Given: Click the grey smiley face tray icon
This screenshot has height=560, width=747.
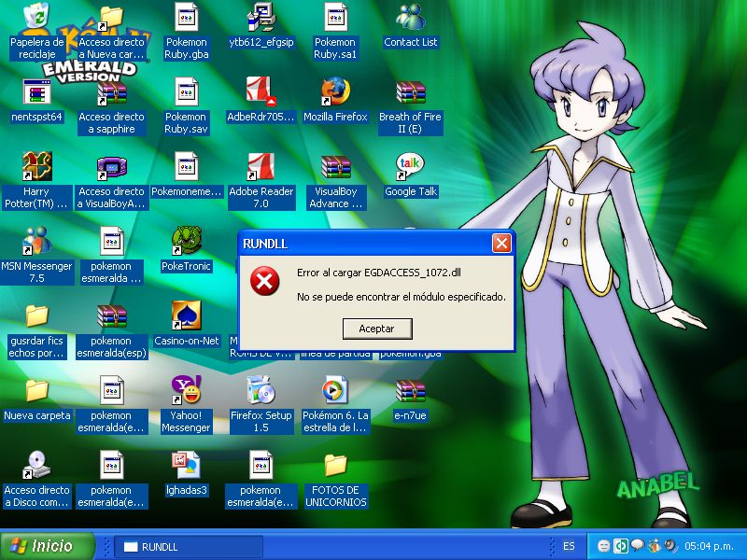Looking at the screenshot, I should (603, 546).
